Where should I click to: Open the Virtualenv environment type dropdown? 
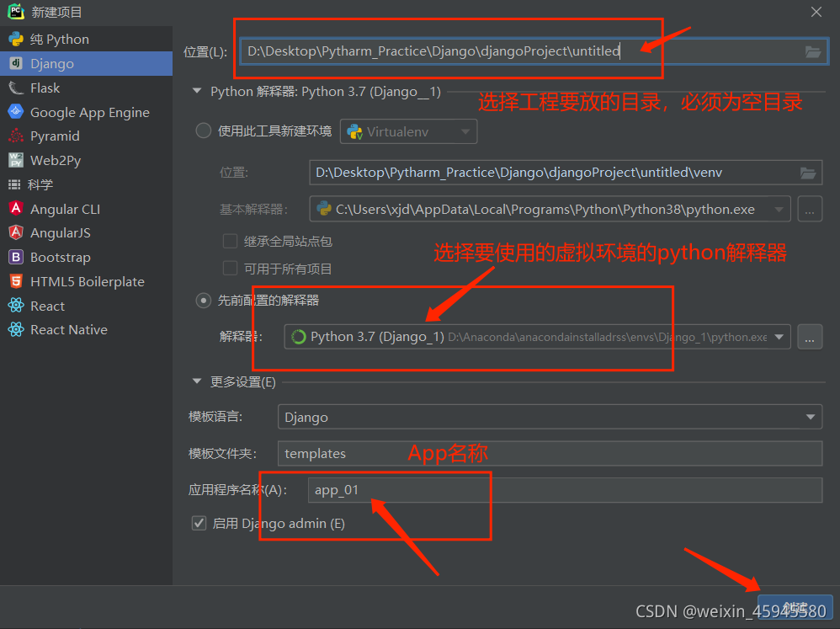[x=465, y=131]
